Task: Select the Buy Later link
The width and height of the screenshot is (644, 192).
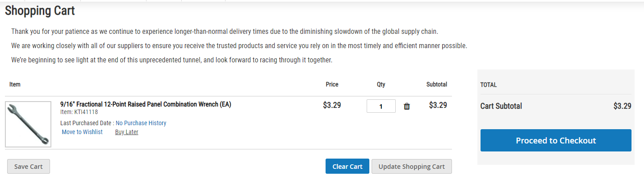Action: [126, 132]
